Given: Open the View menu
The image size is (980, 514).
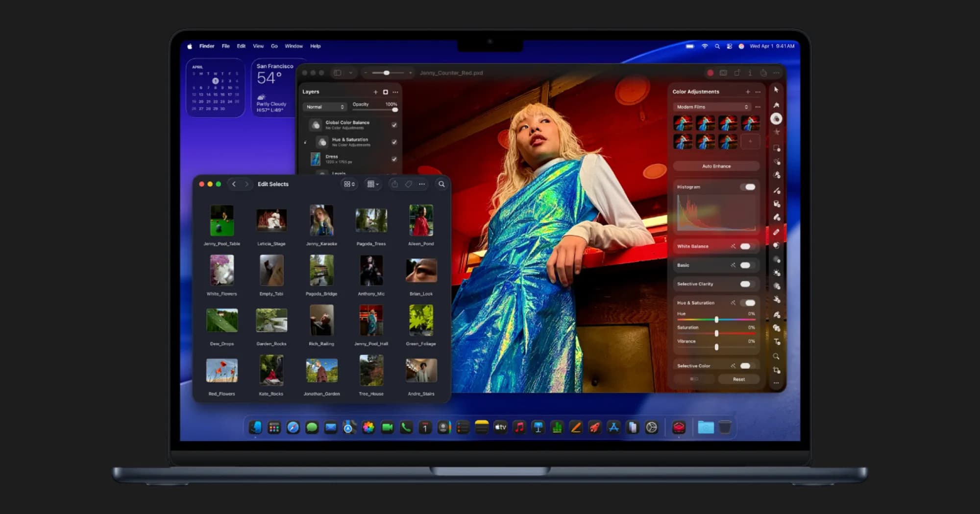Looking at the screenshot, I should [258, 46].
